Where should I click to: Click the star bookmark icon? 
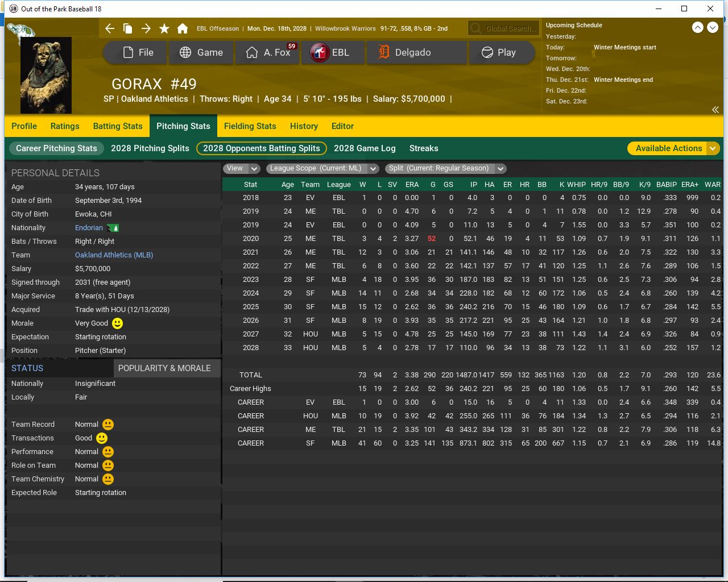pyautogui.click(x=164, y=28)
